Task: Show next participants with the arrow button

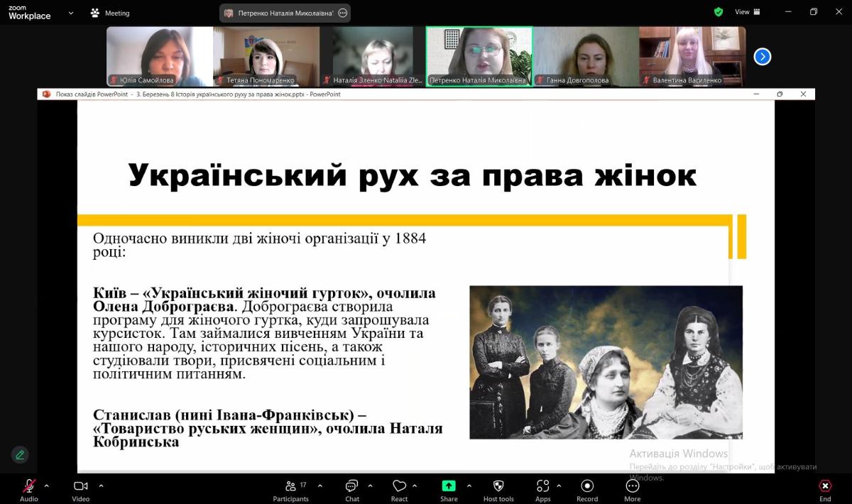Action: point(762,57)
